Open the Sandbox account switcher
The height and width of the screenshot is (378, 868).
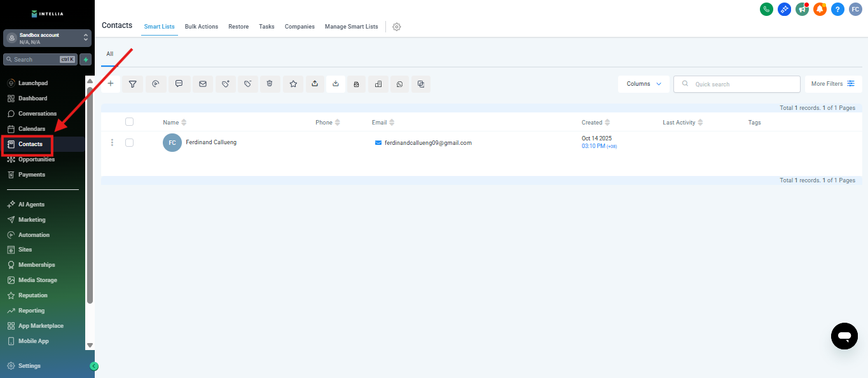click(47, 39)
